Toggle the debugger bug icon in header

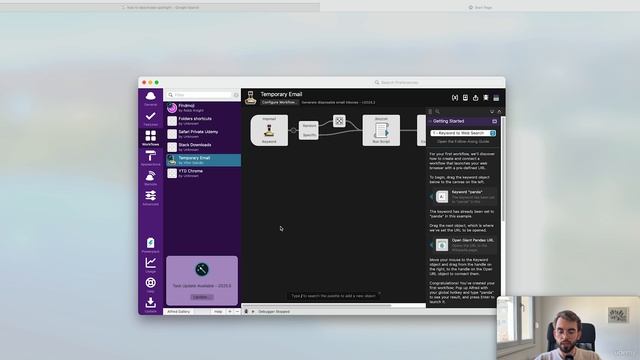click(x=486, y=98)
